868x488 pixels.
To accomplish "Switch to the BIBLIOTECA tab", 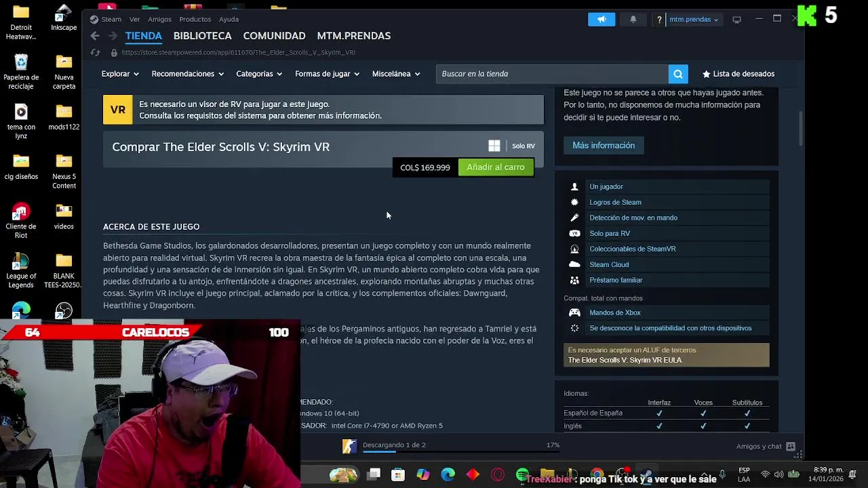I will point(202,36).
